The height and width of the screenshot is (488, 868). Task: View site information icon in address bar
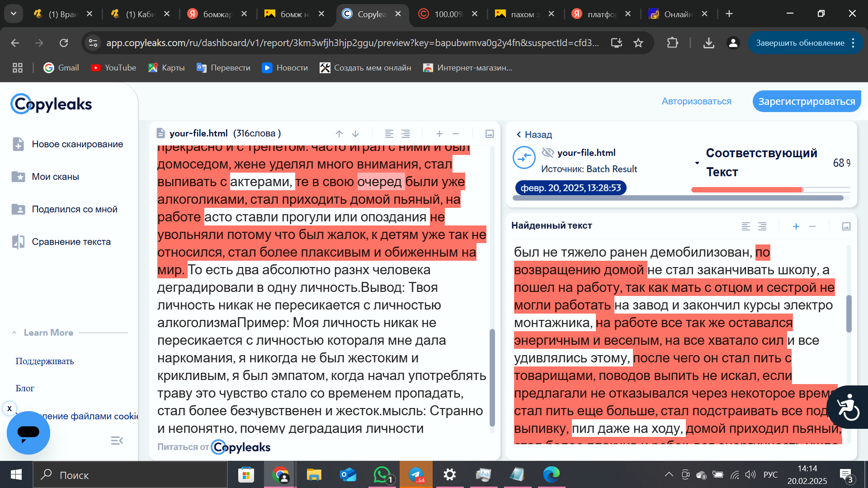(x=93, y=43)
